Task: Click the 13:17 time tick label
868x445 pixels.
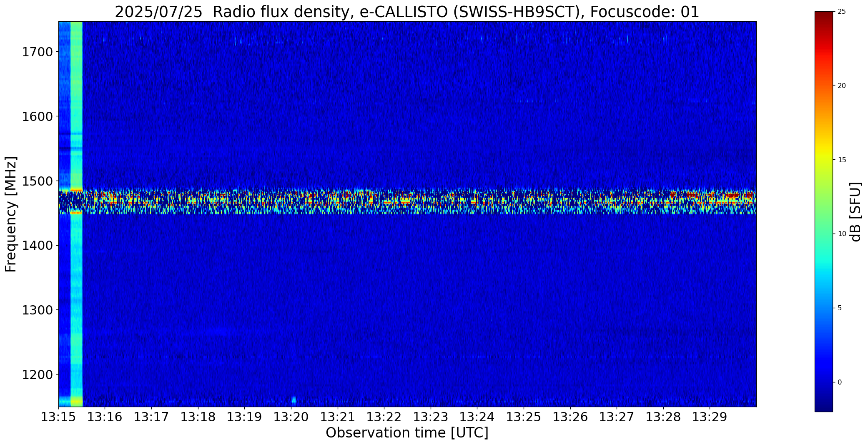Action: pos(152,417)
